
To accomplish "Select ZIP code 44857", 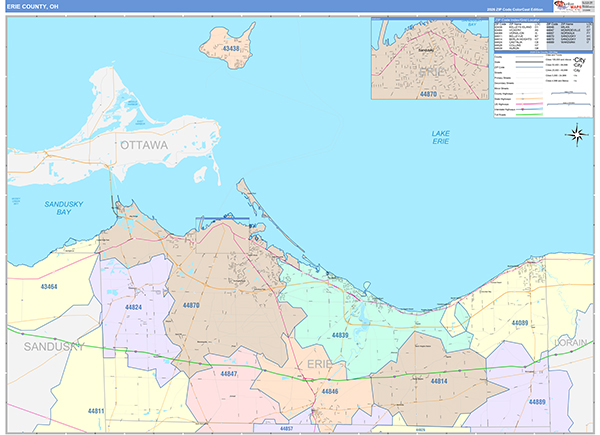I will pyautogui.click(x=286, y=429).
